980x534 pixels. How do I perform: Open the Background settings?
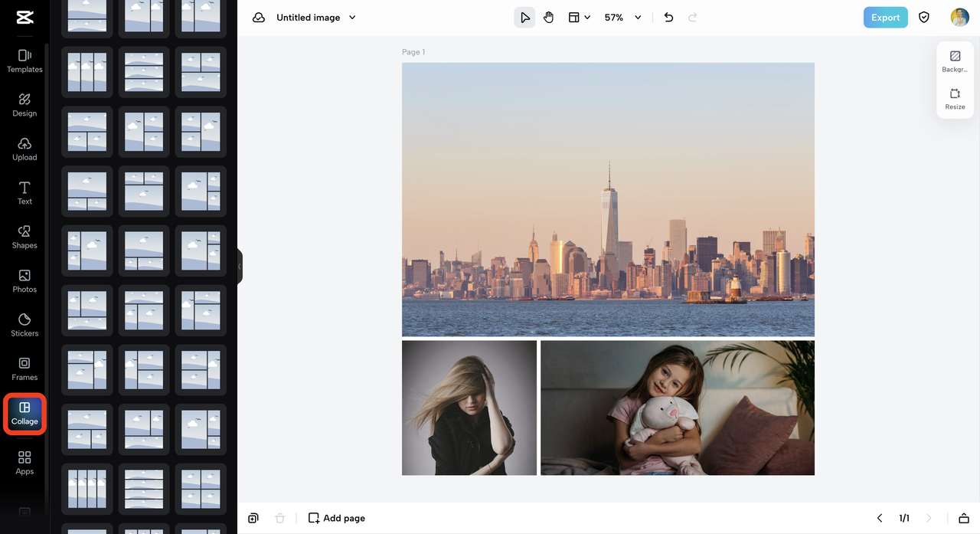(x=955, y=61)
